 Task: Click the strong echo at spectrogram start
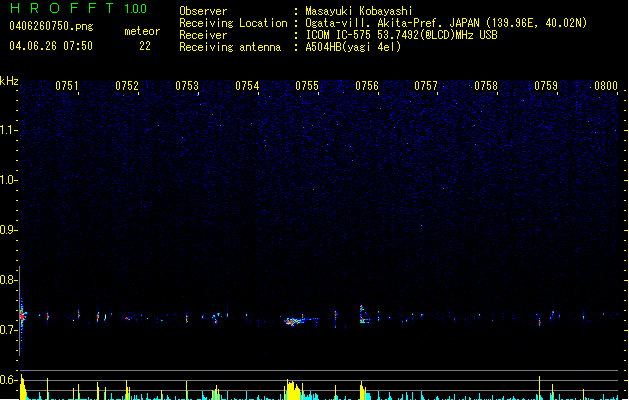tap(22, 315)
